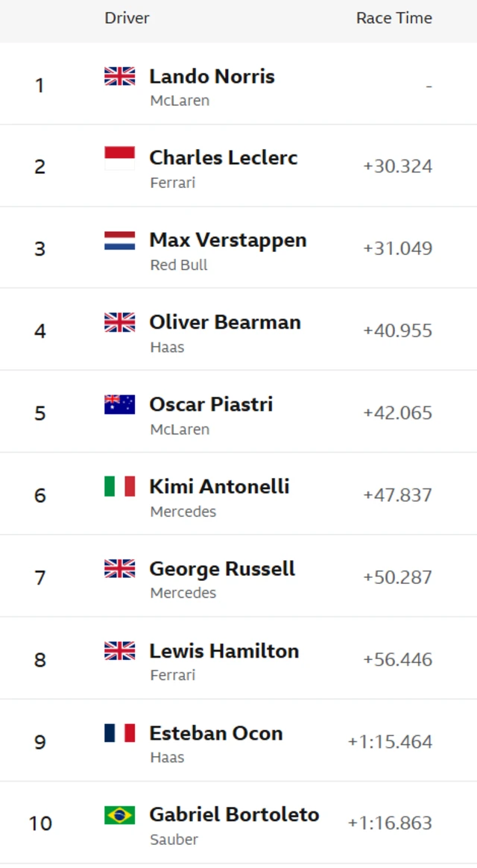Click the British flag beside Oliver Bearman
Screen dimensions: 477x868
[119, 322]
